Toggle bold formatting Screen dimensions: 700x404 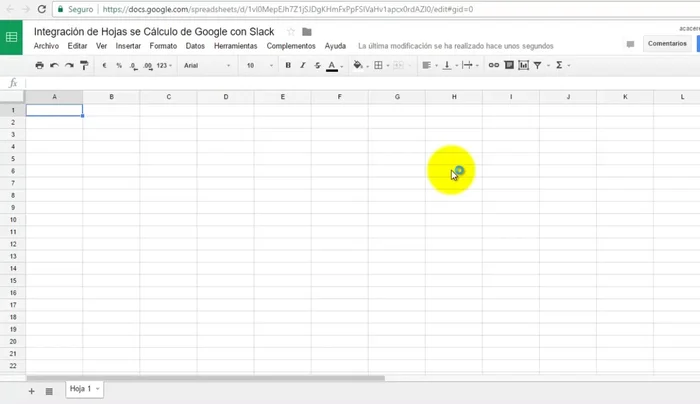click(288, 65)
